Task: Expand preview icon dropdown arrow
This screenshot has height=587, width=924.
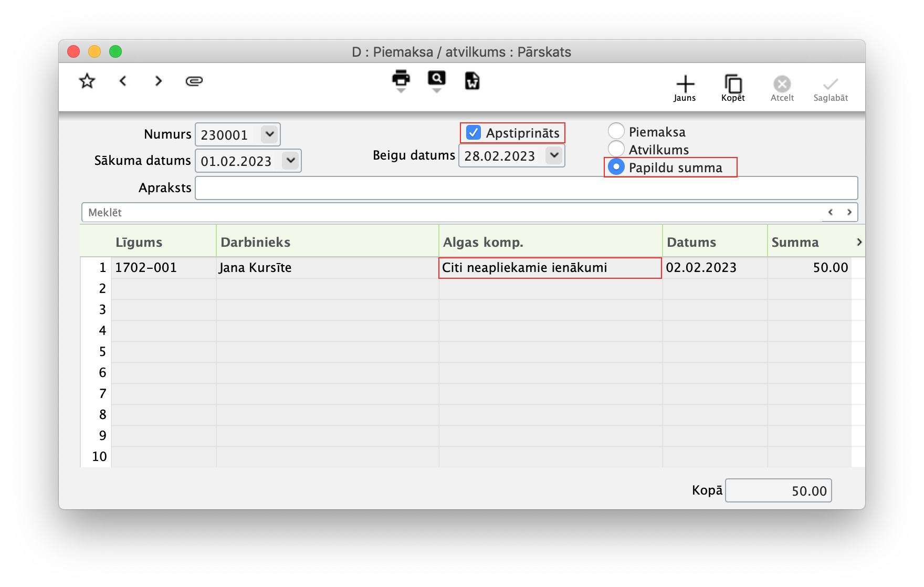Action: pyautogui.click(x=436, y=91)
